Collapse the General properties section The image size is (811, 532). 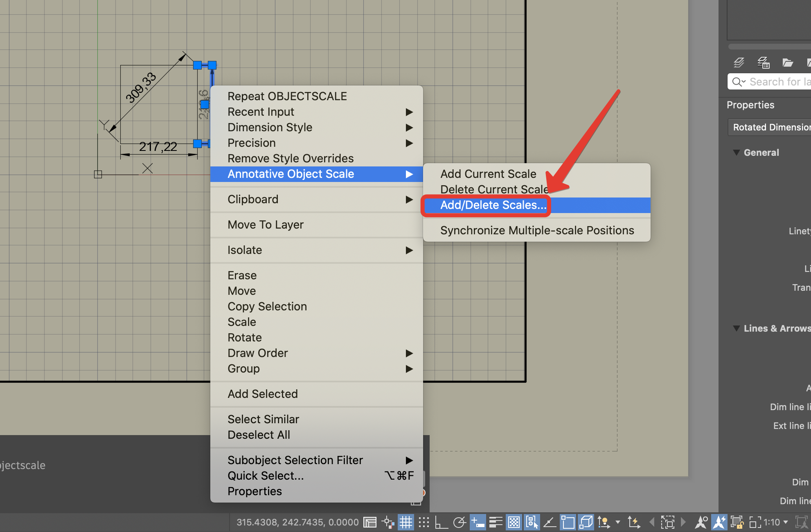pos(736,153)
